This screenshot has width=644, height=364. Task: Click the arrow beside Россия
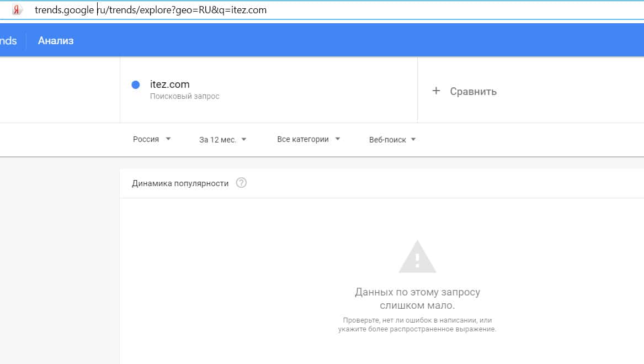[x=168, y=139]
